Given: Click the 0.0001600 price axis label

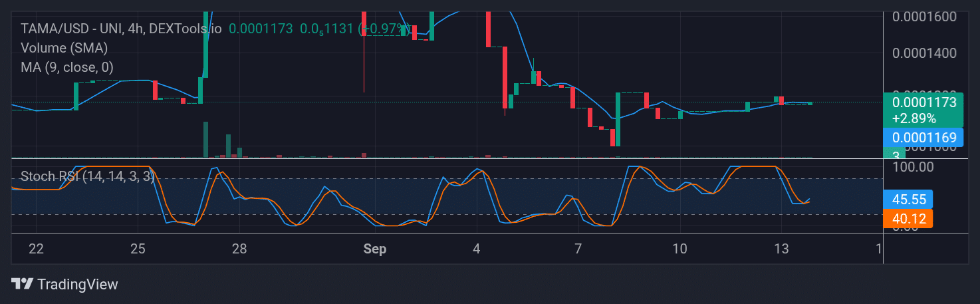Looking at the screenshot, I should 924,16.
